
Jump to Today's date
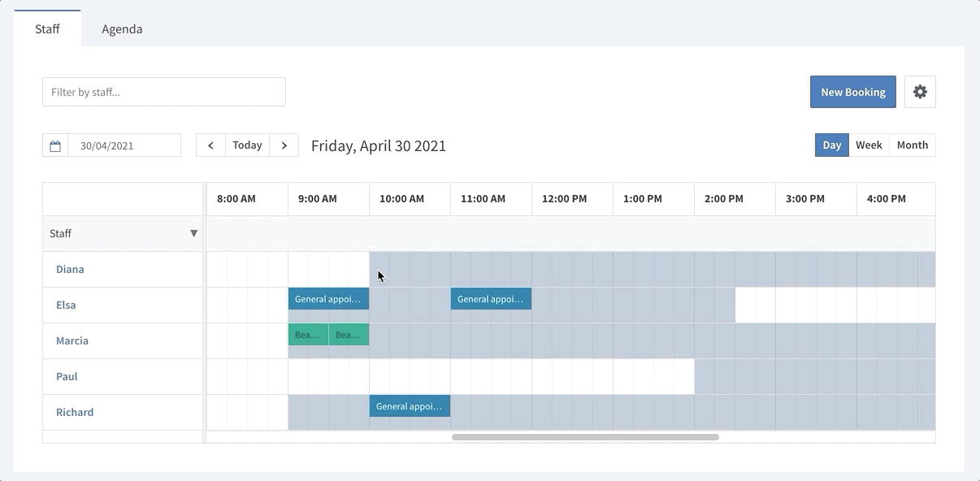pyautogui.click(x=247, y=145)
